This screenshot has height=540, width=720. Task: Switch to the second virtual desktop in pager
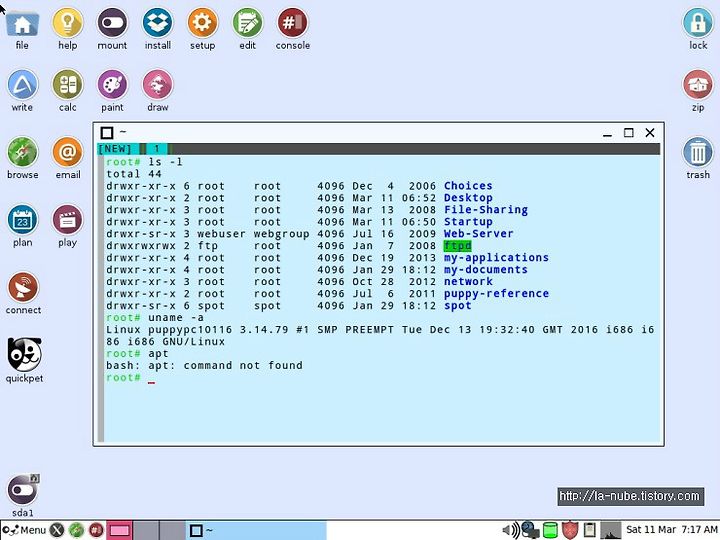pos(146,530)
